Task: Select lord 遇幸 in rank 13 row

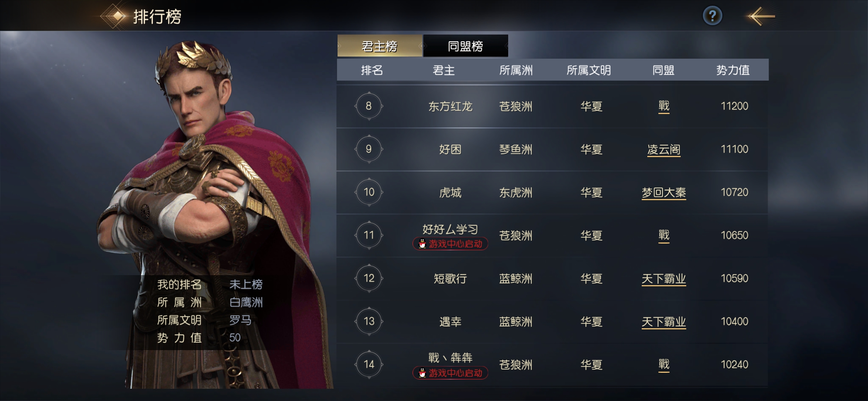Action: click(x=450, y=322)
